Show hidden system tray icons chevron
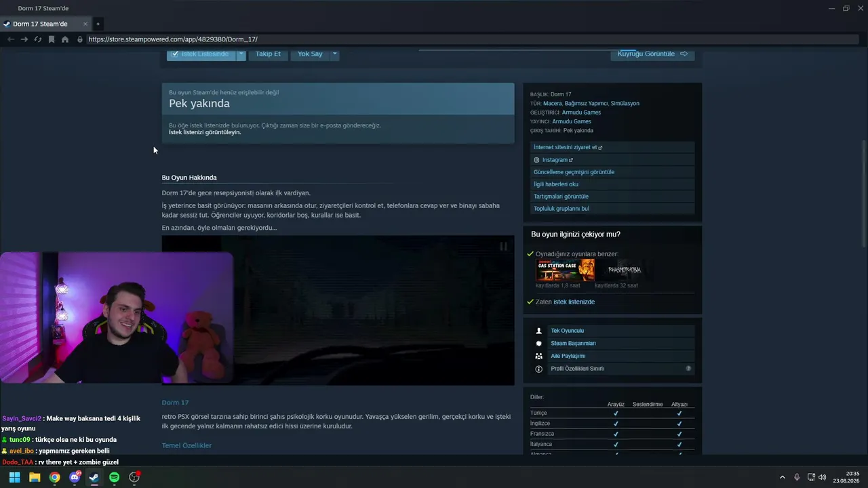Image resolution: width=868 pixels, height=488 pixels. (x=782, y=477)
